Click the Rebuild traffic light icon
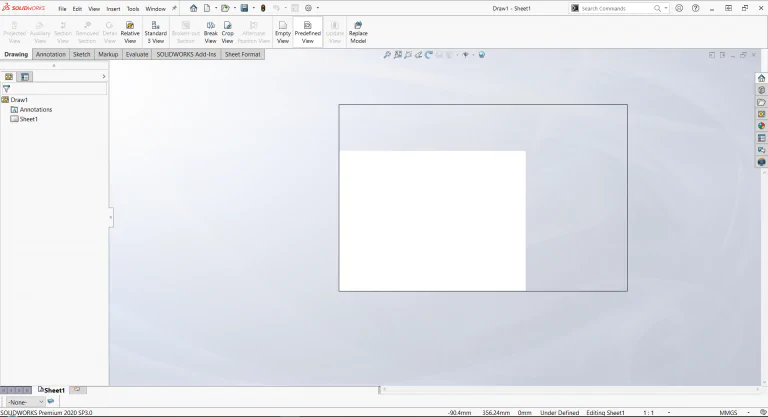768x417 pixels. click(263, 8)
